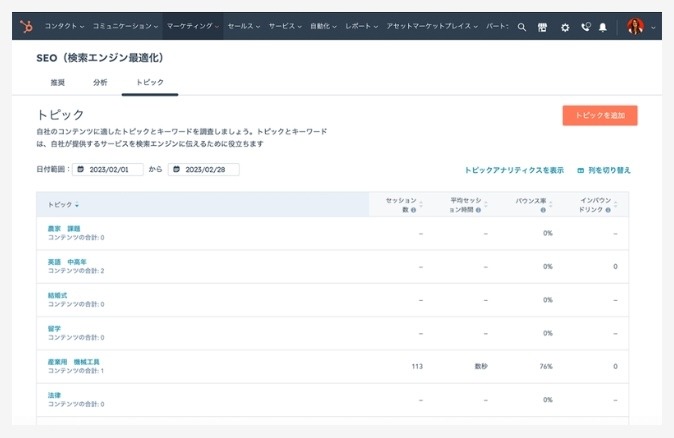The image size is (674, 438).
Task: Expand the コミュニケーション menu
Action: [x=125, y=26]
